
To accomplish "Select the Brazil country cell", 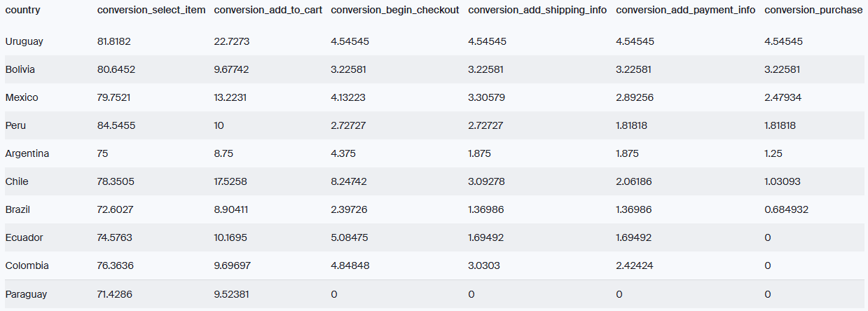I will 18,209.
